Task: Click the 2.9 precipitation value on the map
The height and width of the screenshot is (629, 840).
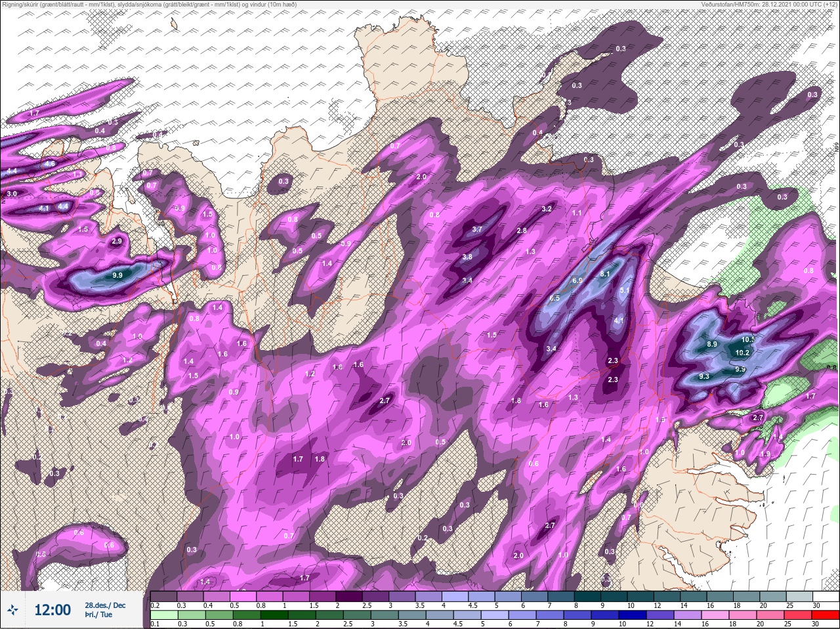Action: pos(117,242)
